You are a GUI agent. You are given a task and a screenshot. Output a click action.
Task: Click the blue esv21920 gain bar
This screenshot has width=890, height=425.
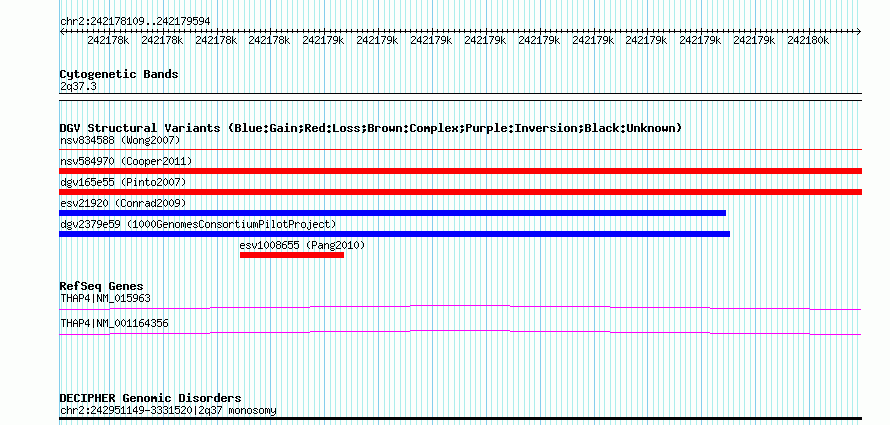393,213
